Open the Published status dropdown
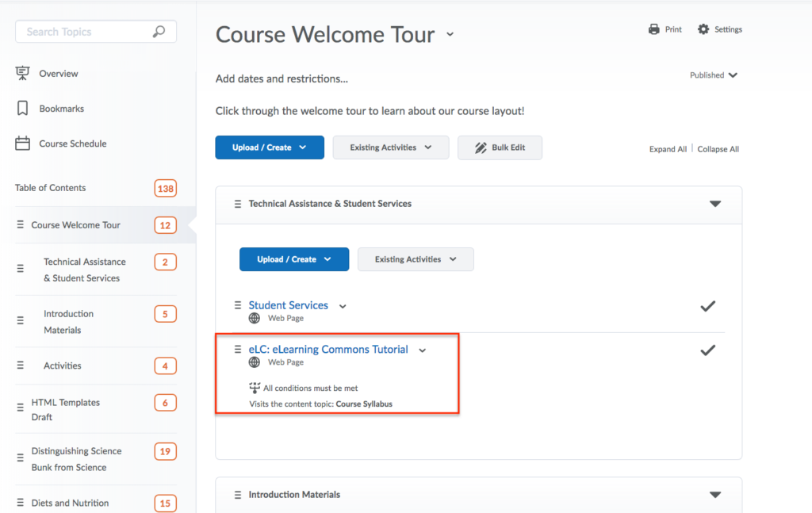 [x=714, y=75]
